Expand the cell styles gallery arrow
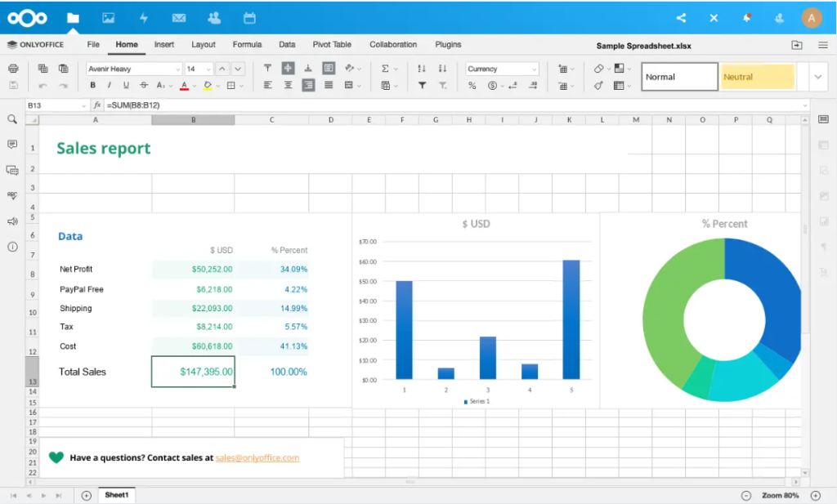The image size is (837, 504). [x=818, y=77]
